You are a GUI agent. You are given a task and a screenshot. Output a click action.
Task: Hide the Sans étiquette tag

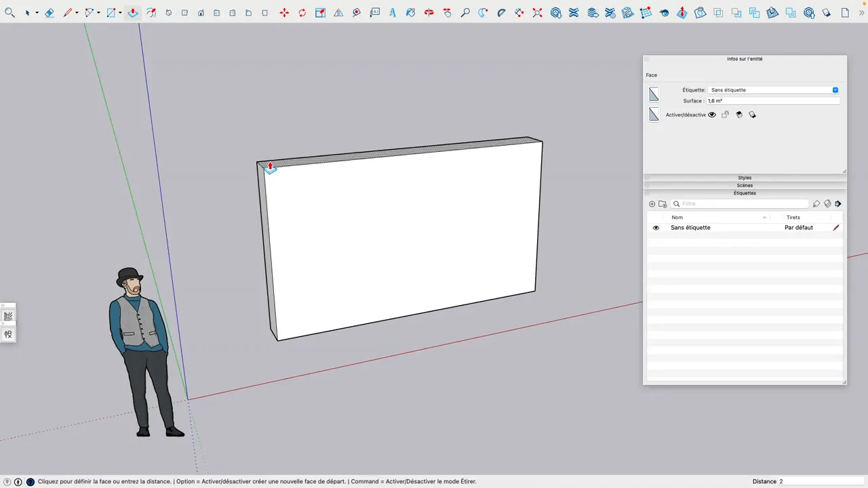[x=655, y=227]
